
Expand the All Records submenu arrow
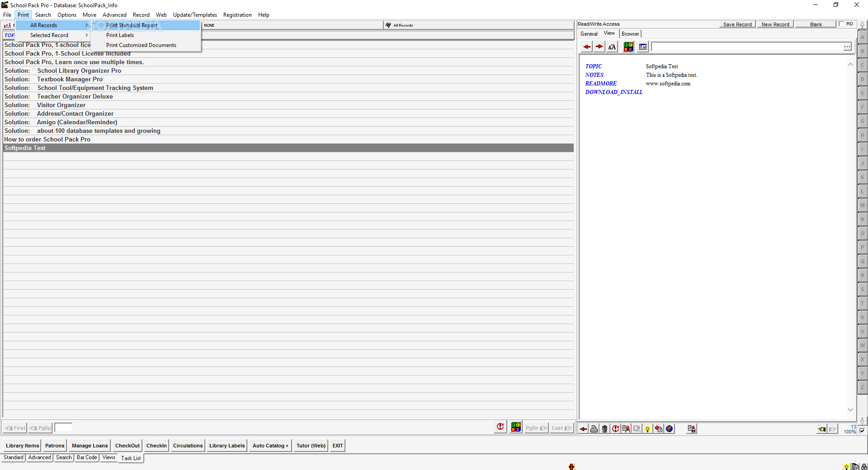pos(86,25)
